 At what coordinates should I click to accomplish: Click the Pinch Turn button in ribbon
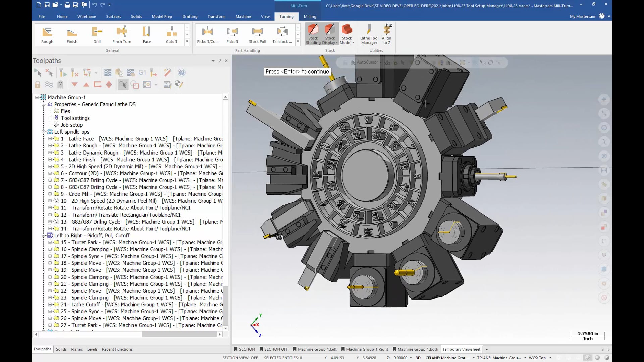tap(122, 35)
